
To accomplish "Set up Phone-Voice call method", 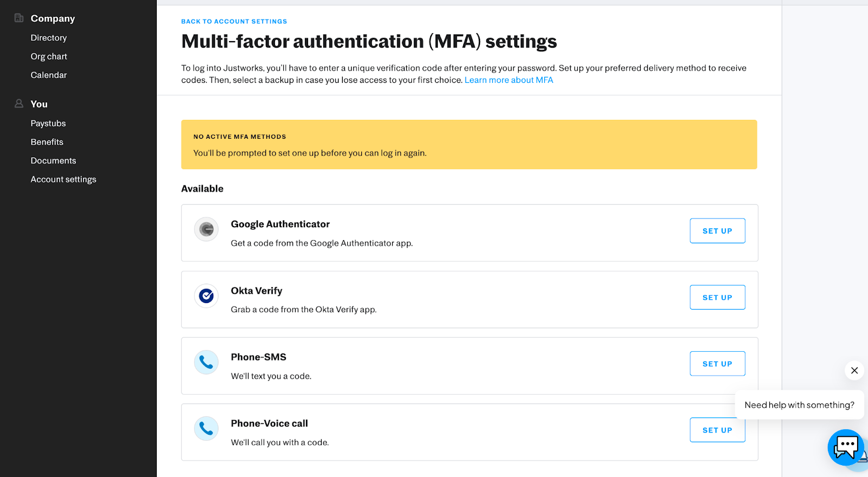I will 717,430.
